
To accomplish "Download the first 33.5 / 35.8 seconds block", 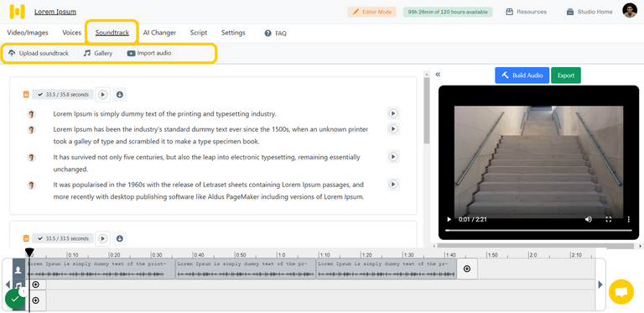I will (120, 95).
